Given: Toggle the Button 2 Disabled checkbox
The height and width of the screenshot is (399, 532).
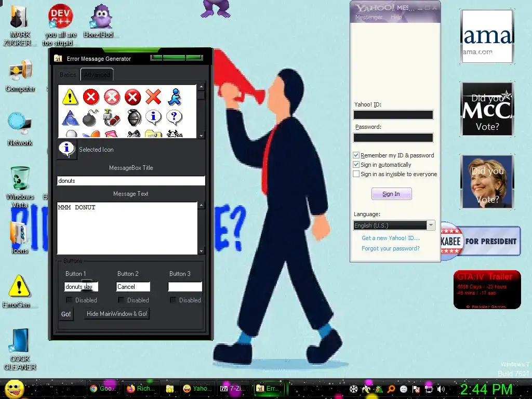Looking at the screenshot, I should (x=121, y=300).
